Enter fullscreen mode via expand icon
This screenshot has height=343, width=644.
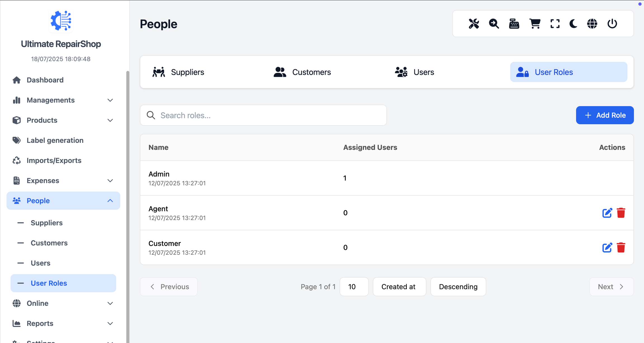555,24
